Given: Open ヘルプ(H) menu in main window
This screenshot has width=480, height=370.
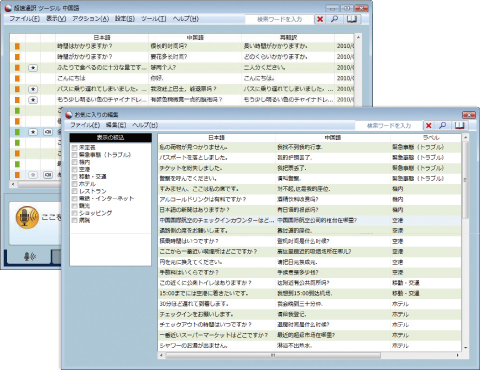Looking at the screenshot, I should [x=186, y=19].
